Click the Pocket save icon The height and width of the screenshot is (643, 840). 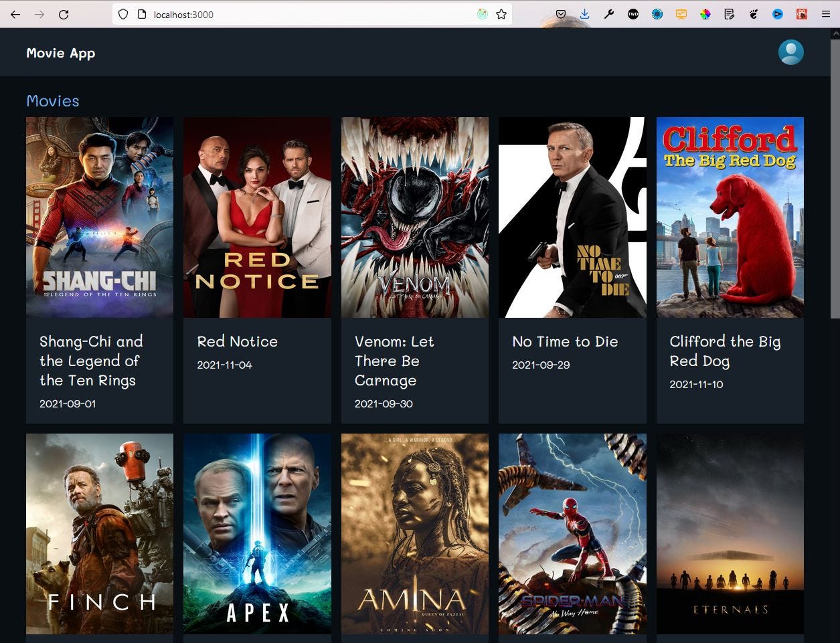coord(561,14)
